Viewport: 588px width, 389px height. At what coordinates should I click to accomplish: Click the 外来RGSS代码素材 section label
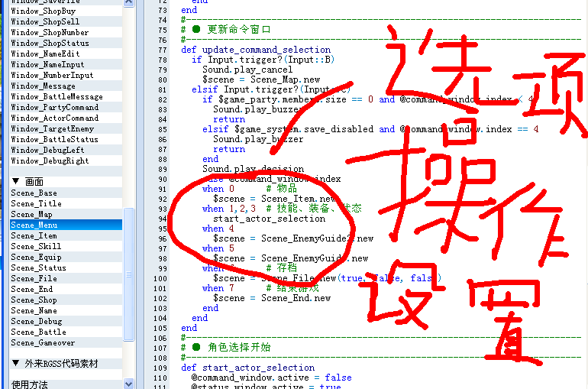(61, 364)
